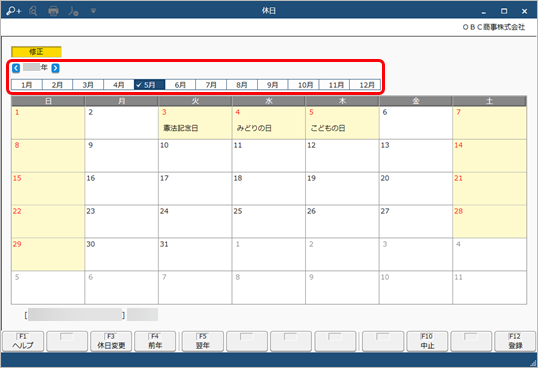Select the こどもの日 cell on day 5
The image size is (538, 368).
click(342, 123)
